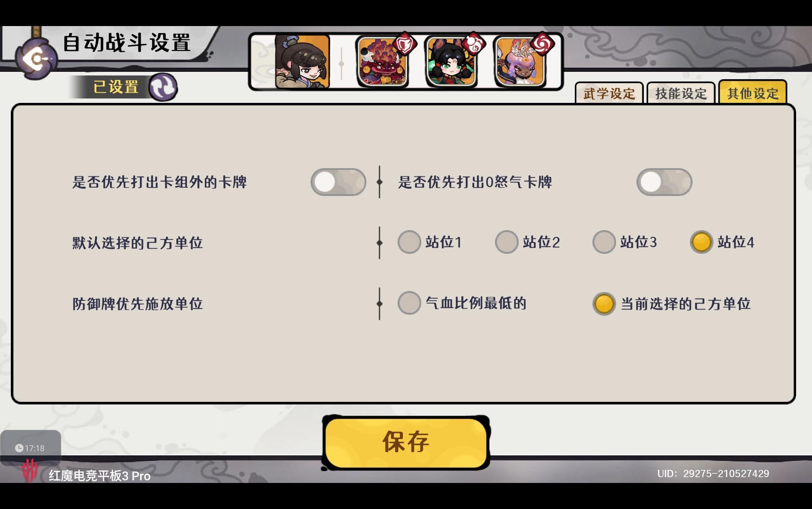Tap the purple swirl icon beside 已设置

pyautogui.click(x=163, y=87)
